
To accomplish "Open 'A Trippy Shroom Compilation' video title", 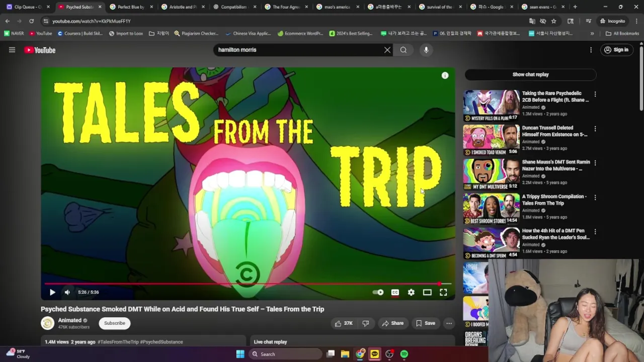I will 554,200.
